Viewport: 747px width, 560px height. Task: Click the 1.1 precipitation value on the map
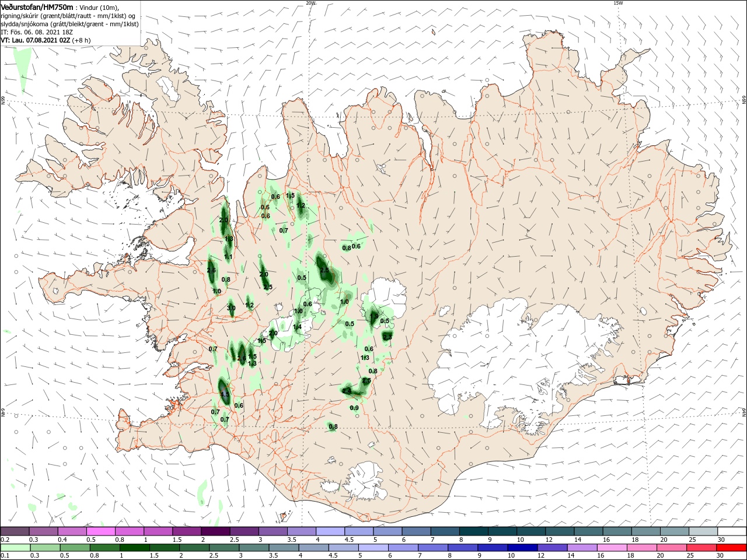coord(228,257)
